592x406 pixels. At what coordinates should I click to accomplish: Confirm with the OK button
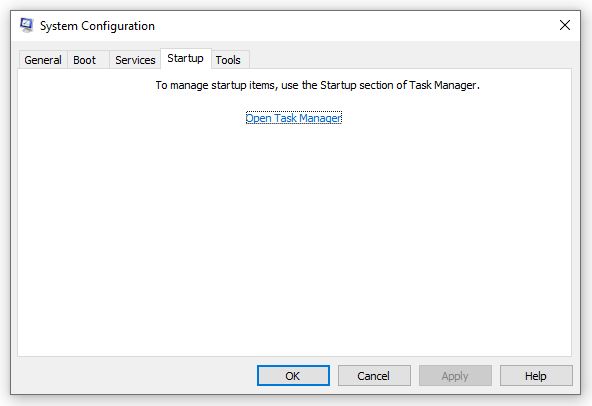[x=293, y=375]
